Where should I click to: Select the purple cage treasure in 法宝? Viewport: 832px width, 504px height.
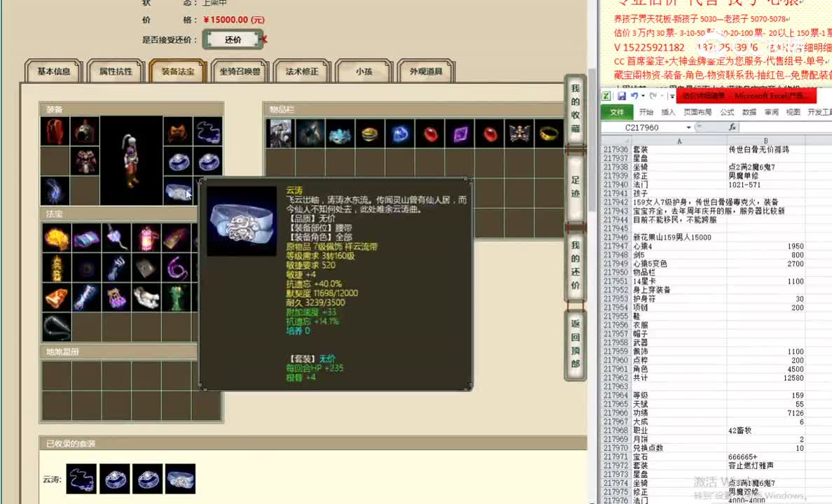click(116, 297)
